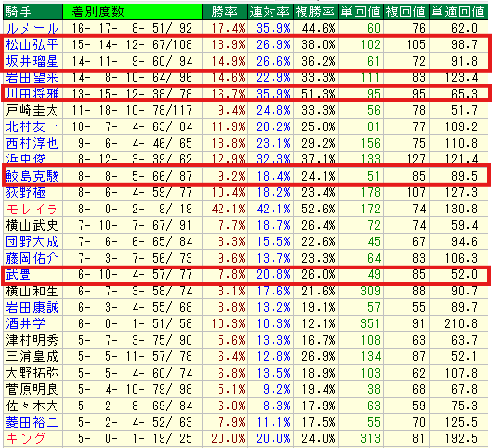Sort by 勝率 column header
This screenshot has height=448, width=492.
(x=223, y=12)
